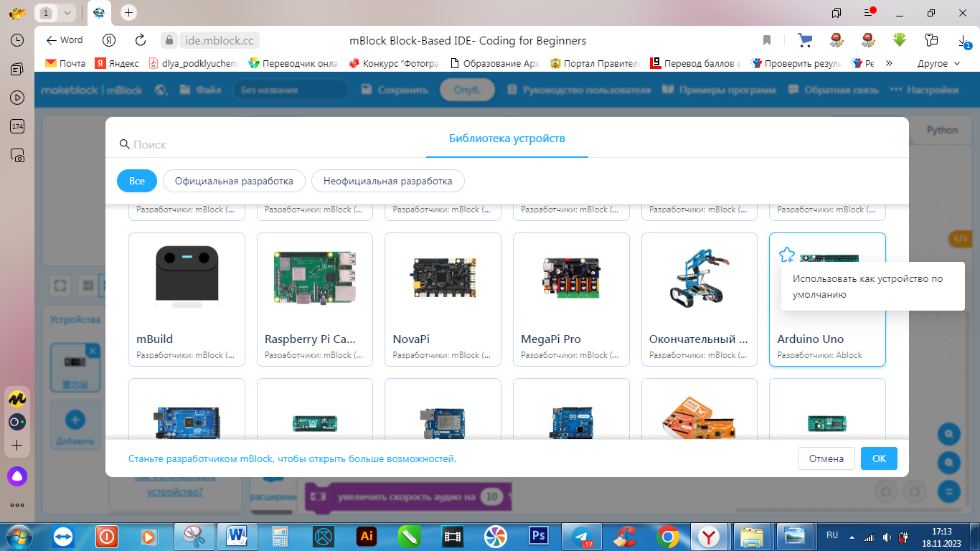Viewport: 980px width, 551px height.
Task: Open the 'dlya_podklyucheni' bookmark
Action: tap(194, 63)
